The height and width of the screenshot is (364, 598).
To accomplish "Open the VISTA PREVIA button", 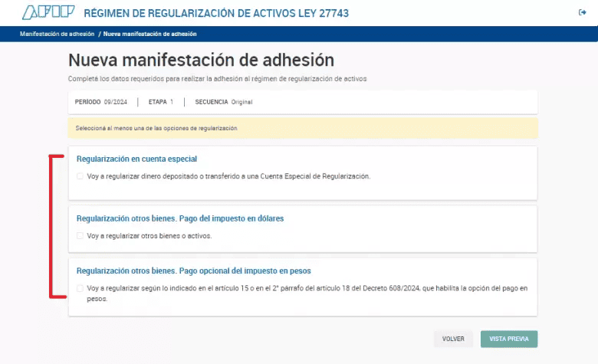I will point(508,339).
